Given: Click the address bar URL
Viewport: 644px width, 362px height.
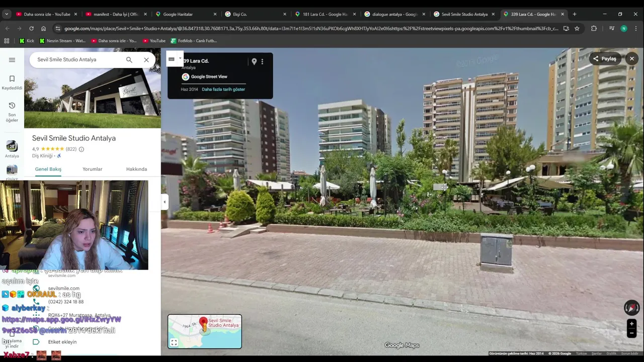Looking at the screenshot, I should point(311,29).
